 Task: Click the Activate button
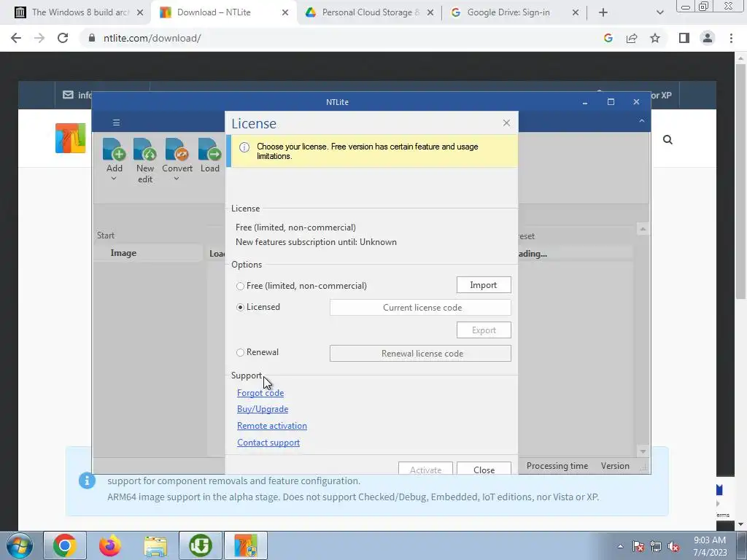click(426, 469)
